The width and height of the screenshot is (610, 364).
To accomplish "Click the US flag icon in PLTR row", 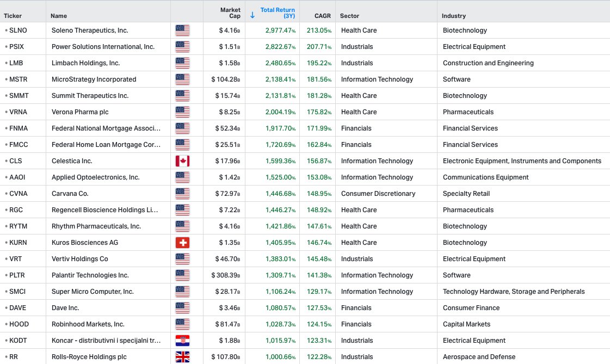I will click(182, 275).
